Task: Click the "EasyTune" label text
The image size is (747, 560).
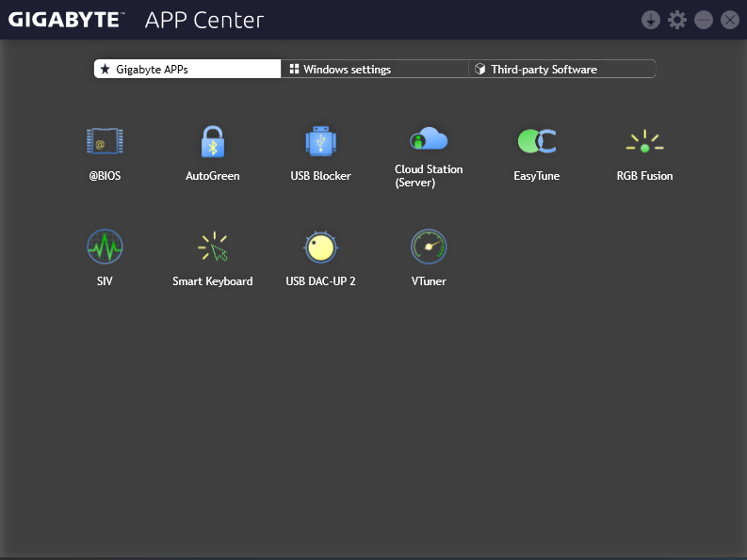Action: tap(537, 176)
